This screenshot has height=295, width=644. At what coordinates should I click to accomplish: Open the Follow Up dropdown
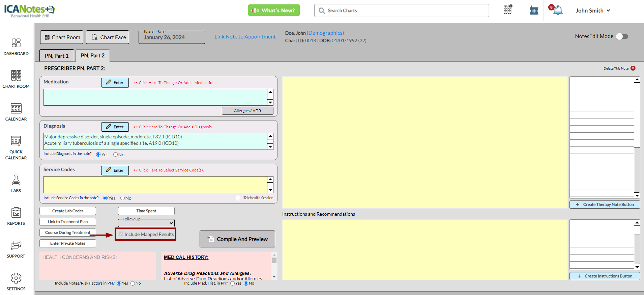pos(146,223)
